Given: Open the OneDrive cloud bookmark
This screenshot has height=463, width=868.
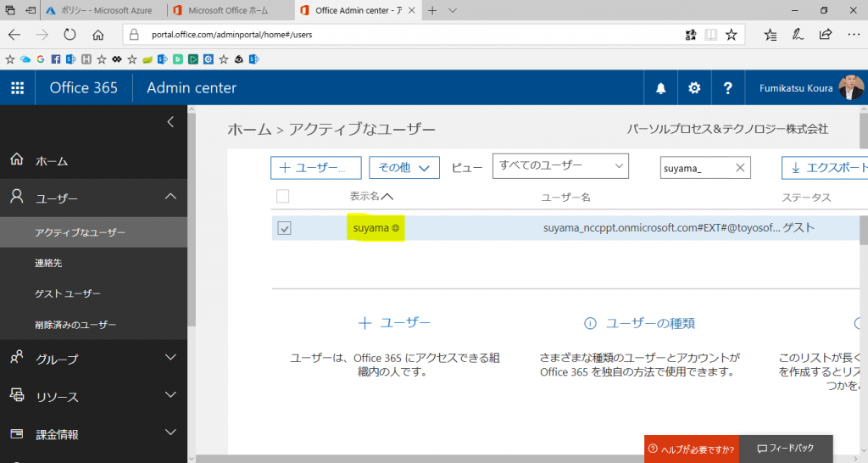Looking at the screenshot, I should (25, 59).
